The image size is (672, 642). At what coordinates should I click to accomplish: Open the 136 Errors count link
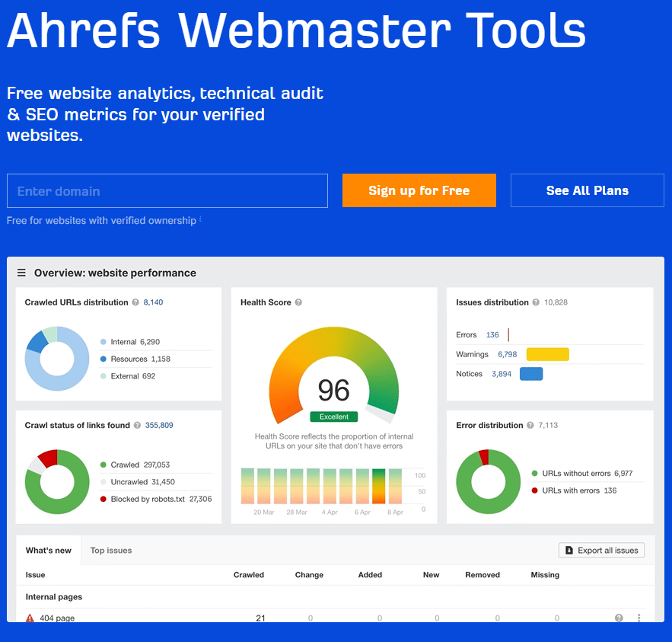tap(492, 335)
